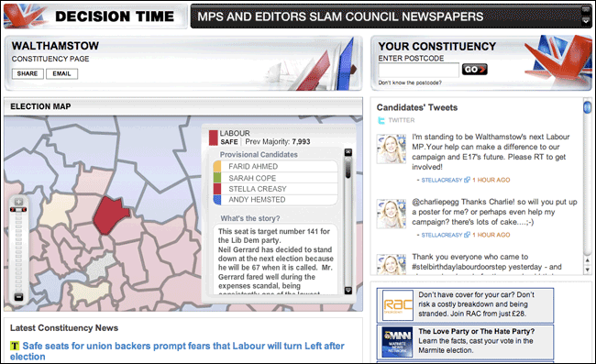The image size is (596, 364).
Task: Click the external link icon on the first tweet
Action: (x=467, y=180)
